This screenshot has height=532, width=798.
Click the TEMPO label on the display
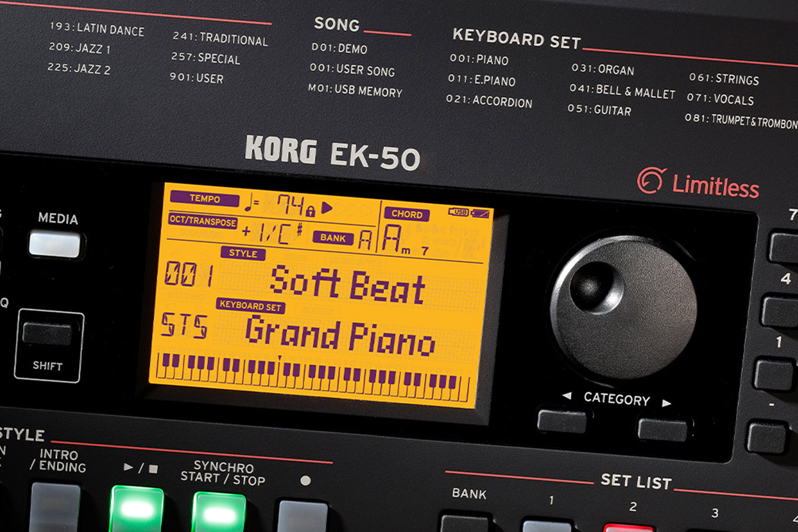(205, 198)
